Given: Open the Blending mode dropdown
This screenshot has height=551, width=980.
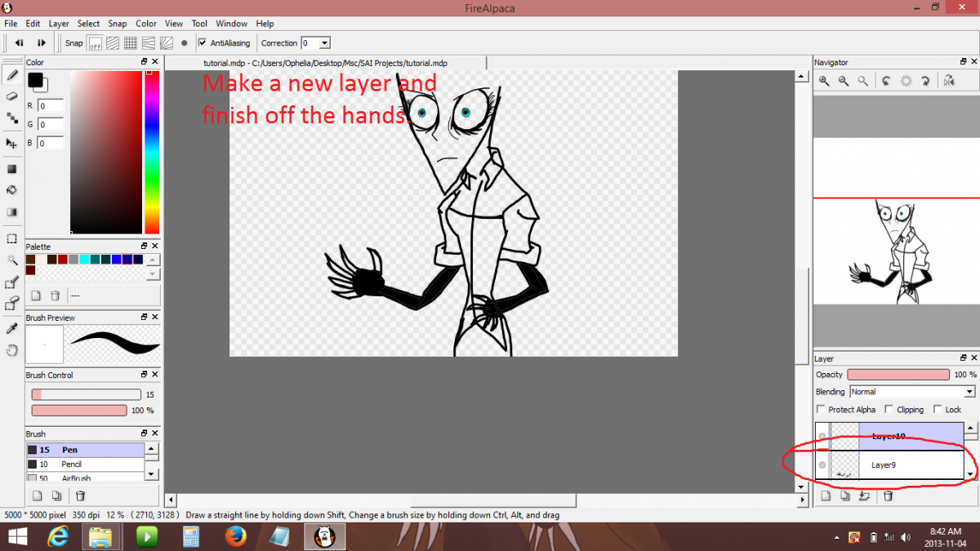Looking at the screenshot, I should 912,392.
